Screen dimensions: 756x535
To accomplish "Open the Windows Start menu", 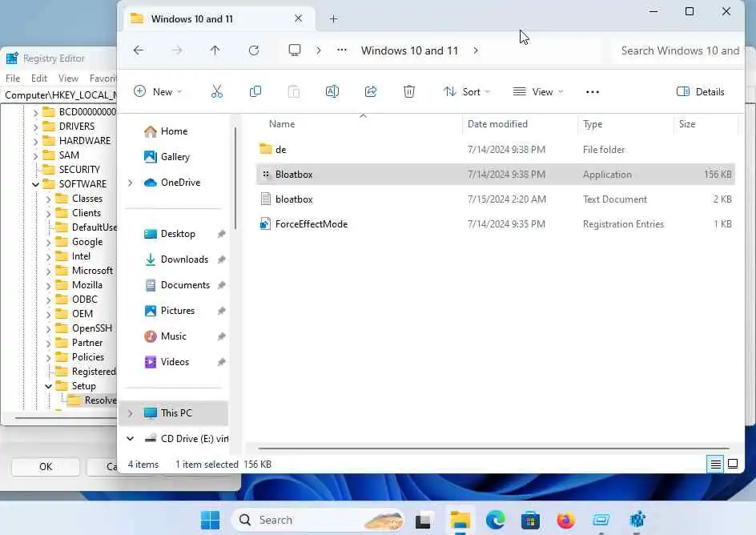I will [x=210, y=520].
